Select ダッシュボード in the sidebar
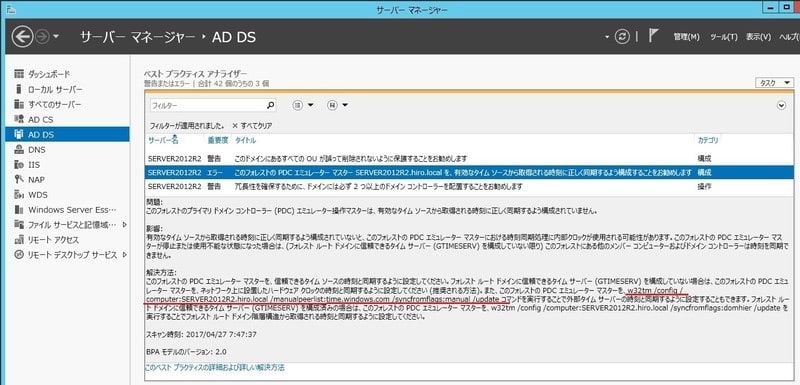The height and width of the screenshot is (385, 800). (49, 74)
